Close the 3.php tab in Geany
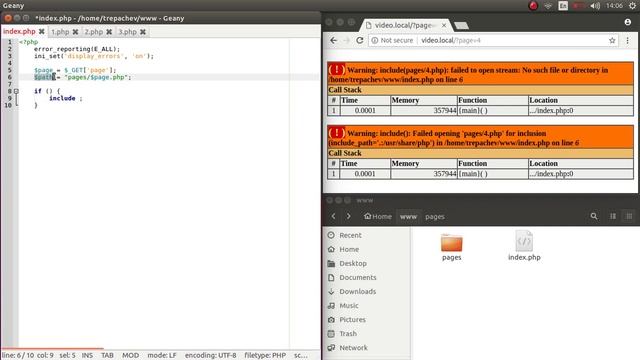640x360 pixels. pos(143,32)
